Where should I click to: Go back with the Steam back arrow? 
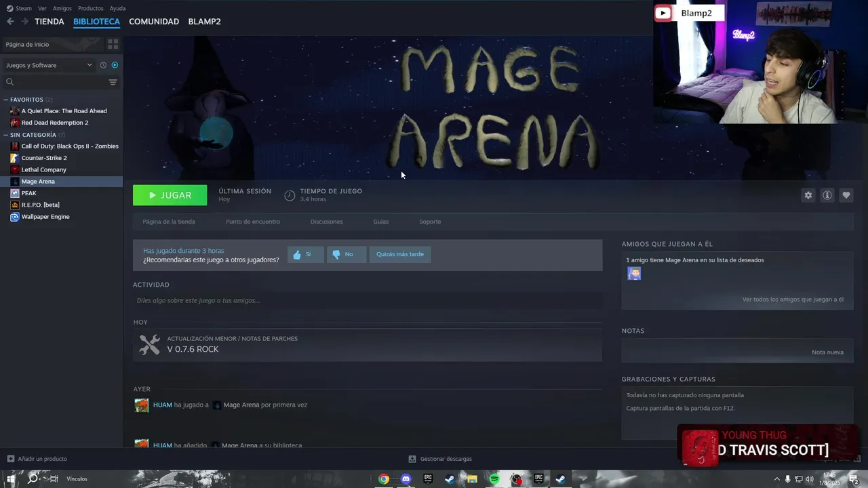10,22
